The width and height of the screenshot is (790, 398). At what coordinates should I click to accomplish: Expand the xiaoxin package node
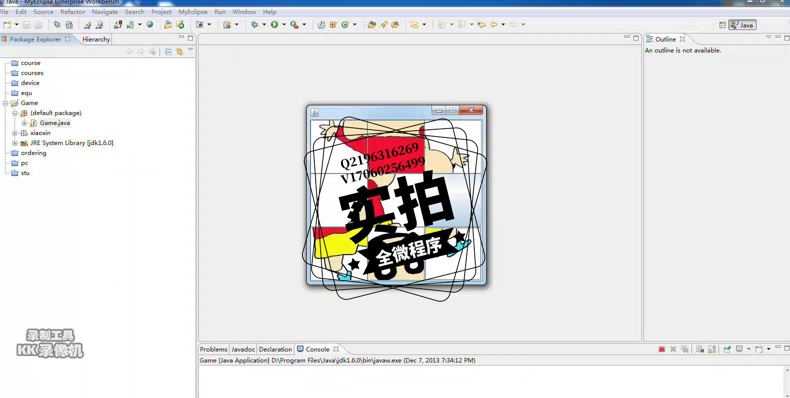[15, 133]
